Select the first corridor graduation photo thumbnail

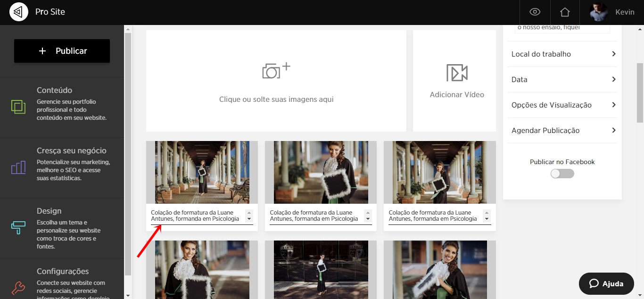click(x=202, y=172)
